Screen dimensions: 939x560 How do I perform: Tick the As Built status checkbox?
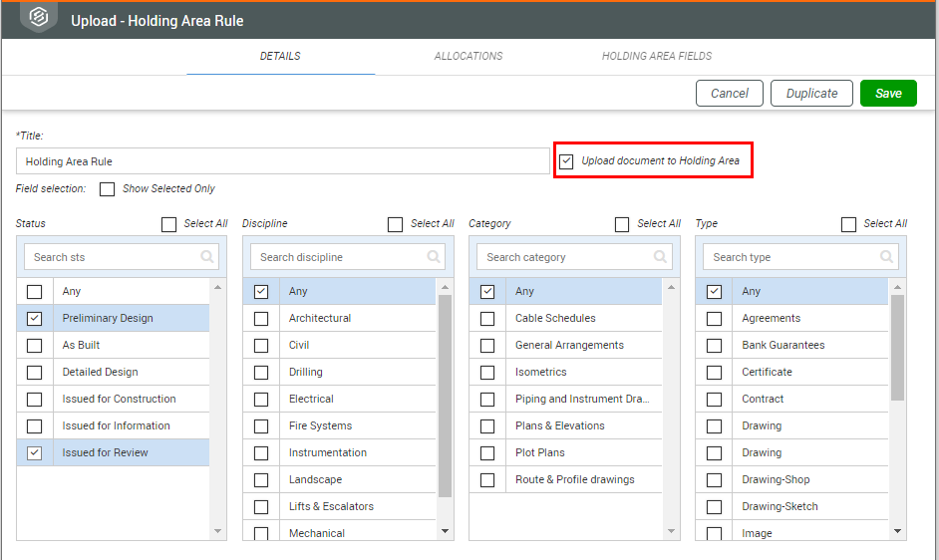[x=35, y=346]
